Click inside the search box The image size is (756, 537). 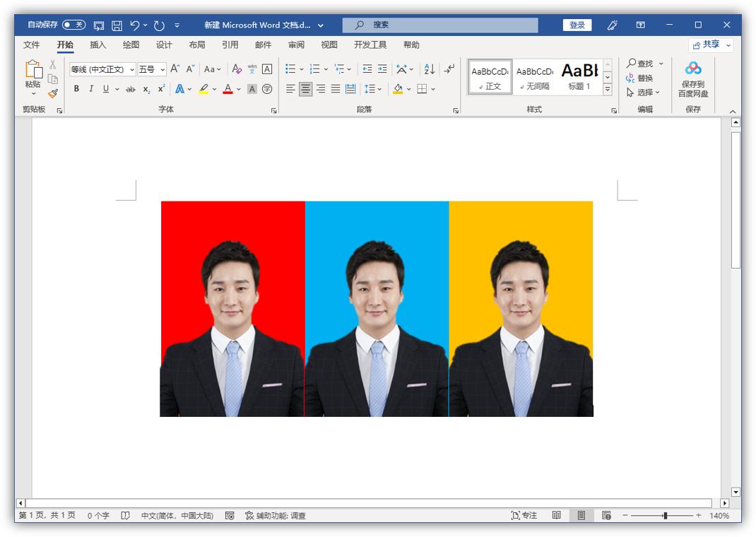click(x=439, y=25)
